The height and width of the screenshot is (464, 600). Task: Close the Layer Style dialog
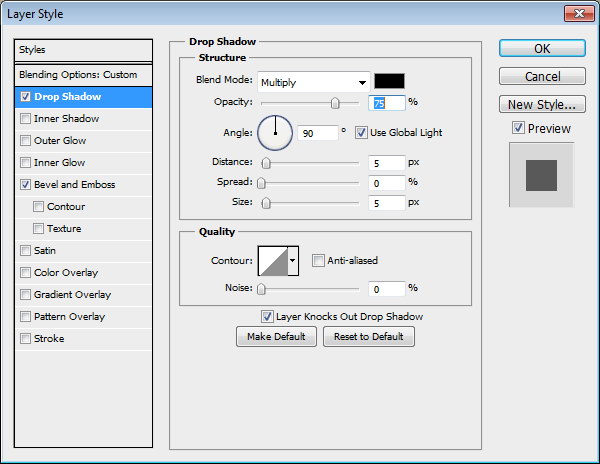coord(577,15)
